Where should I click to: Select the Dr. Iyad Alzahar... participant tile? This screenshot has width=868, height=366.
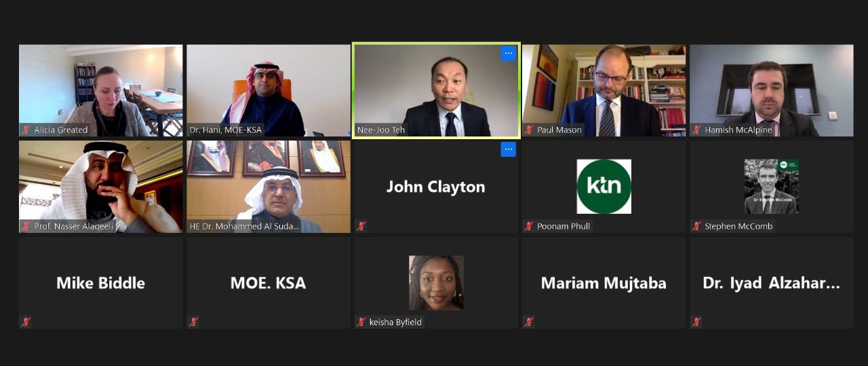pos(772,282)
